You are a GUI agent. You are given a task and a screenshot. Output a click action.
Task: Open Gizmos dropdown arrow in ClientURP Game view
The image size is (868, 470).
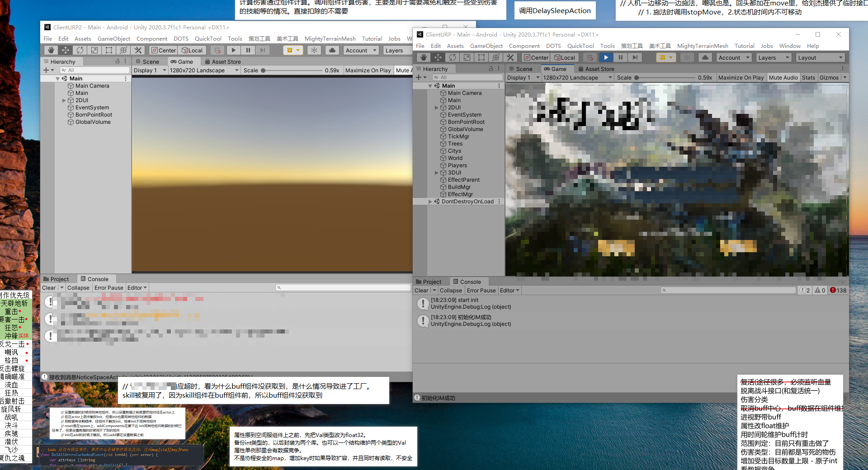(844, 78)
